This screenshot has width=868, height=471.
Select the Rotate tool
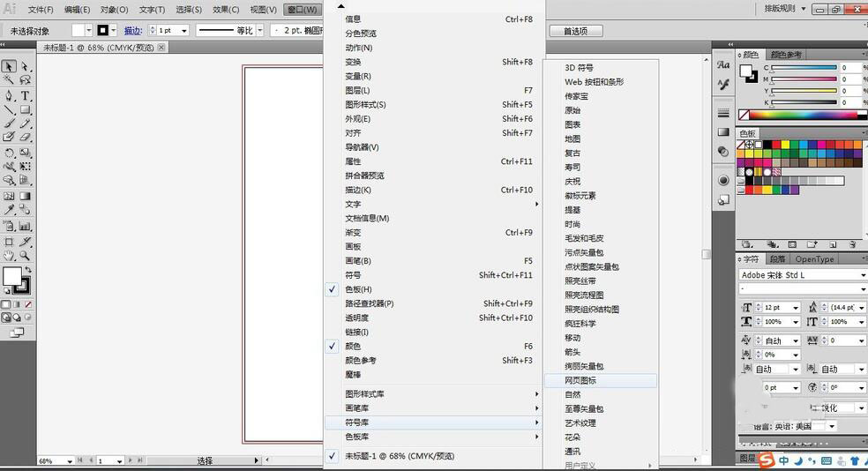pos(9,153)
